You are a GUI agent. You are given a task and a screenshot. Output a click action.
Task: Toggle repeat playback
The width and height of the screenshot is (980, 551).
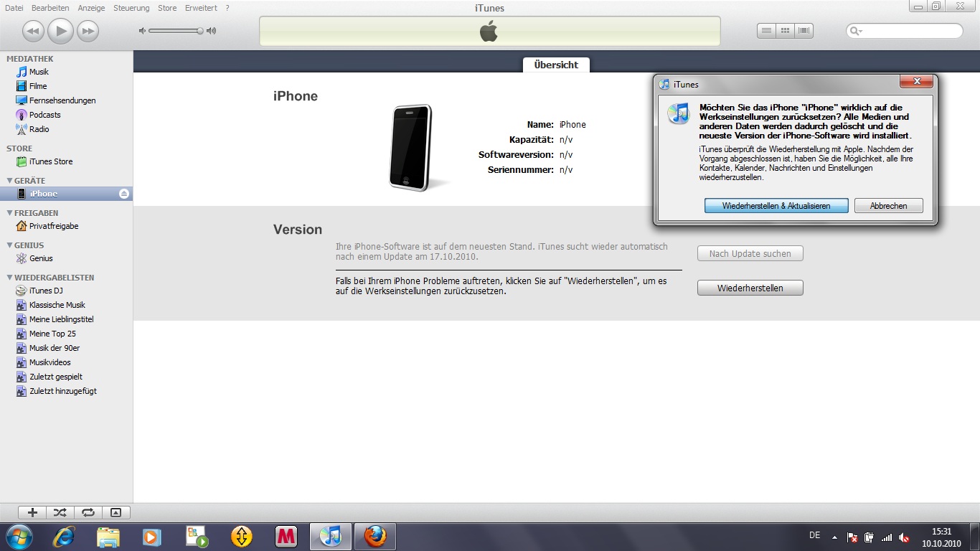click(x=88, y=512)
